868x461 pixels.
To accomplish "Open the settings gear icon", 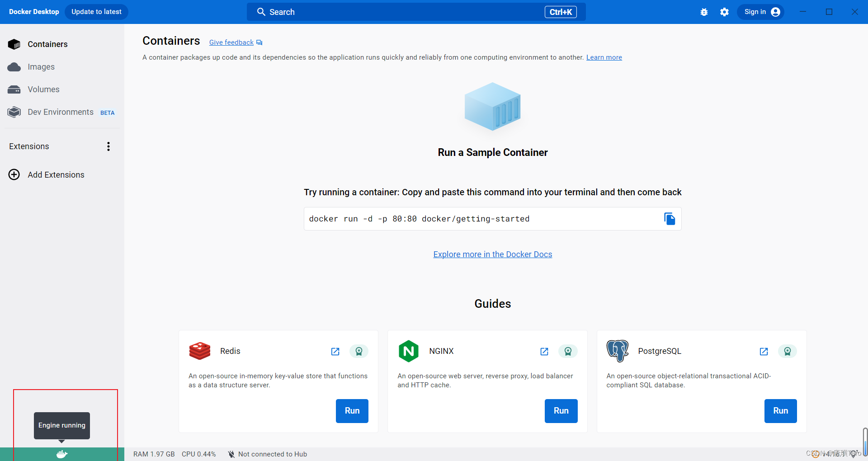I will click(724, 12).
